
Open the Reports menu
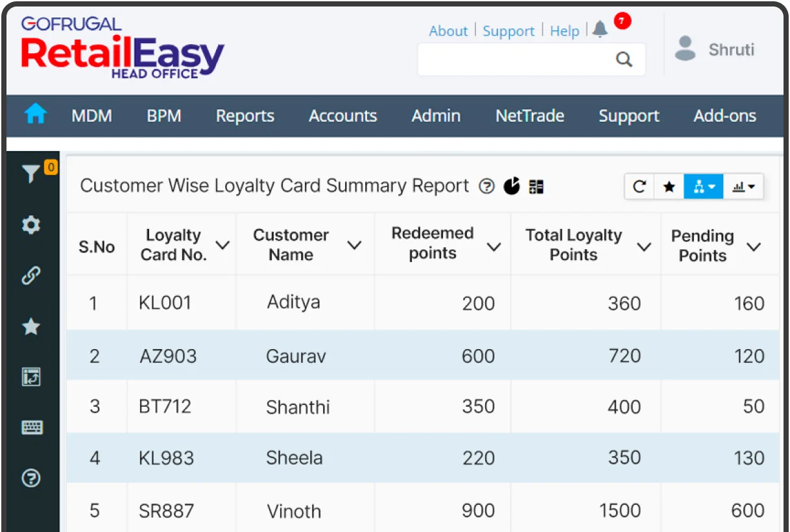coord(245,115)
